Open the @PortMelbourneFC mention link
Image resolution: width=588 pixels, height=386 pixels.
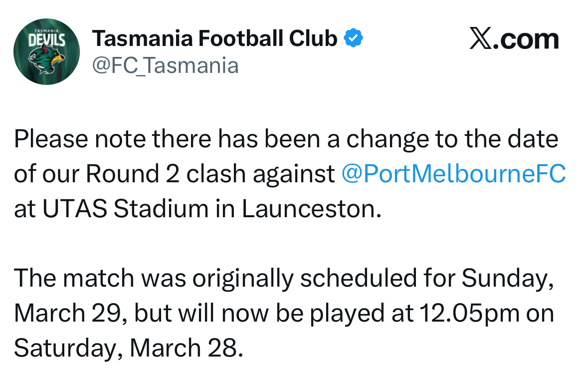[453, 174]
